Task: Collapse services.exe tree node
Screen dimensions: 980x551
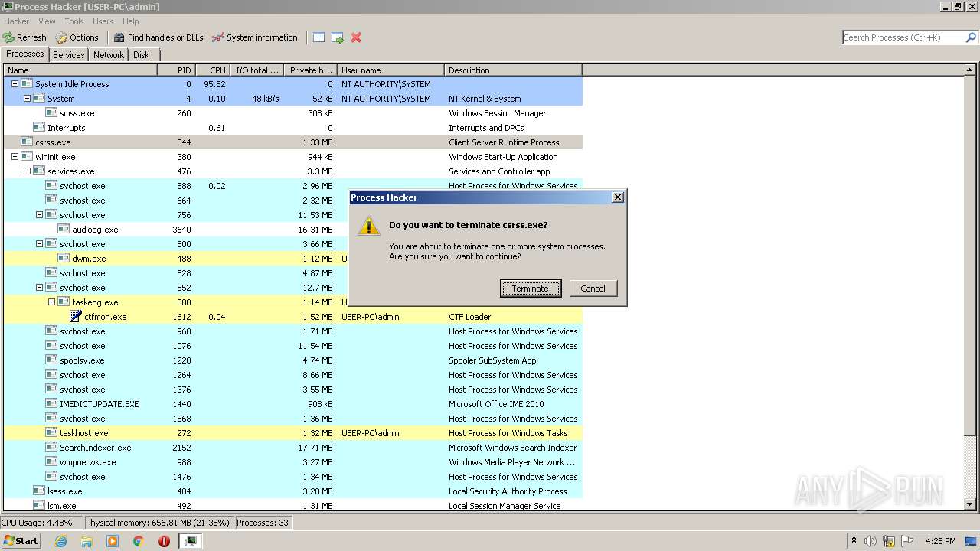Action: [x=27, y=171]
